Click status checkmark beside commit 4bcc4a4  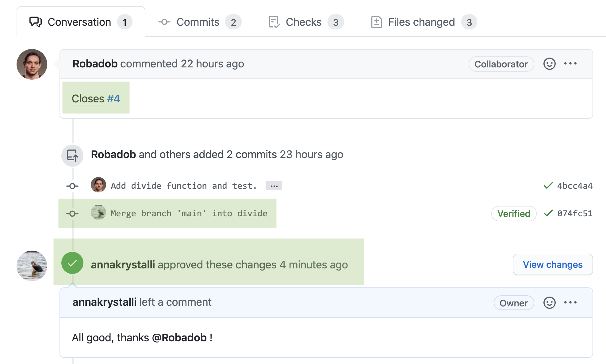548,186
